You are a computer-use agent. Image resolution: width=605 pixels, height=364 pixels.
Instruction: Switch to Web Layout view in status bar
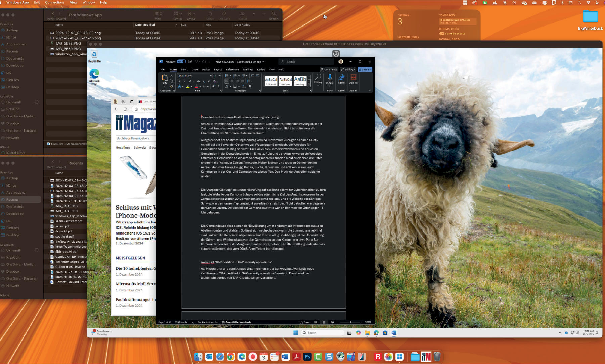[x=332, y=322]
